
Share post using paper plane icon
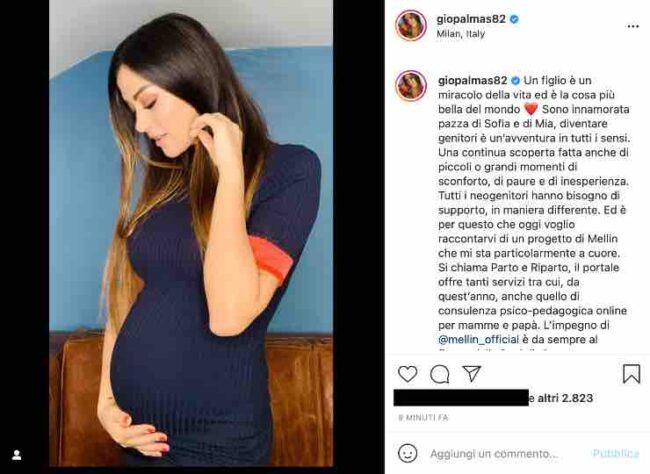[471, 374]
